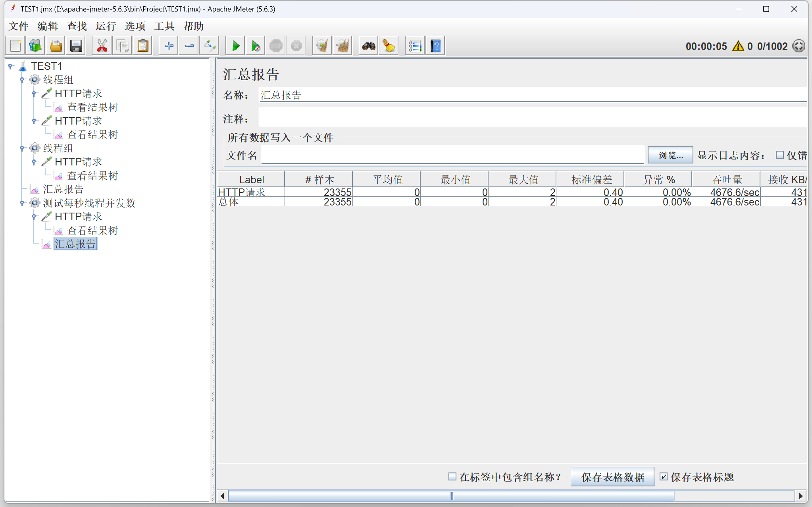This screenshot has height=507, width=812.
Task: Click the Paste clipboard icon
Action: click(x=142, y=46)
